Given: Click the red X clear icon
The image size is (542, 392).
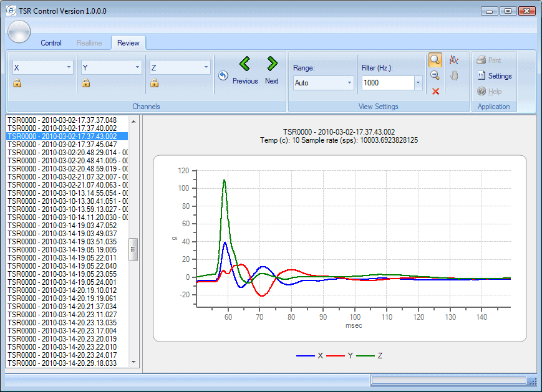Looking at the screenshot, I should 435,92.
